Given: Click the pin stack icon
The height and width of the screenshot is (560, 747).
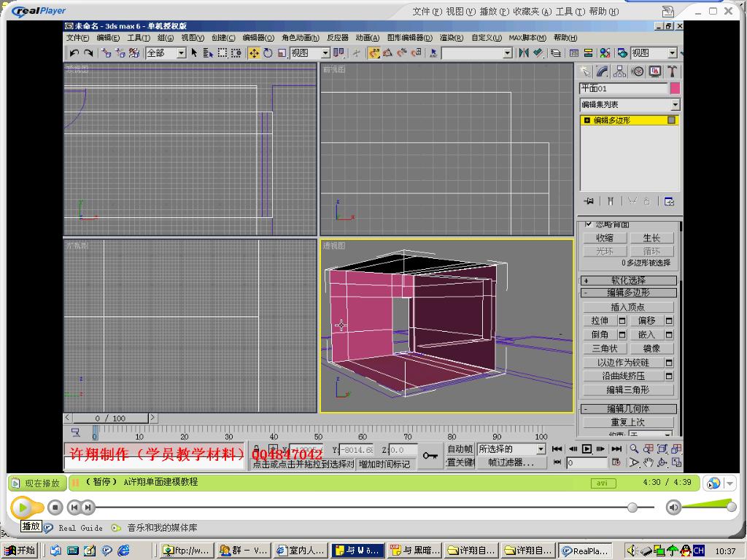Looking at the screenshot, I should [x=589, y=201].
